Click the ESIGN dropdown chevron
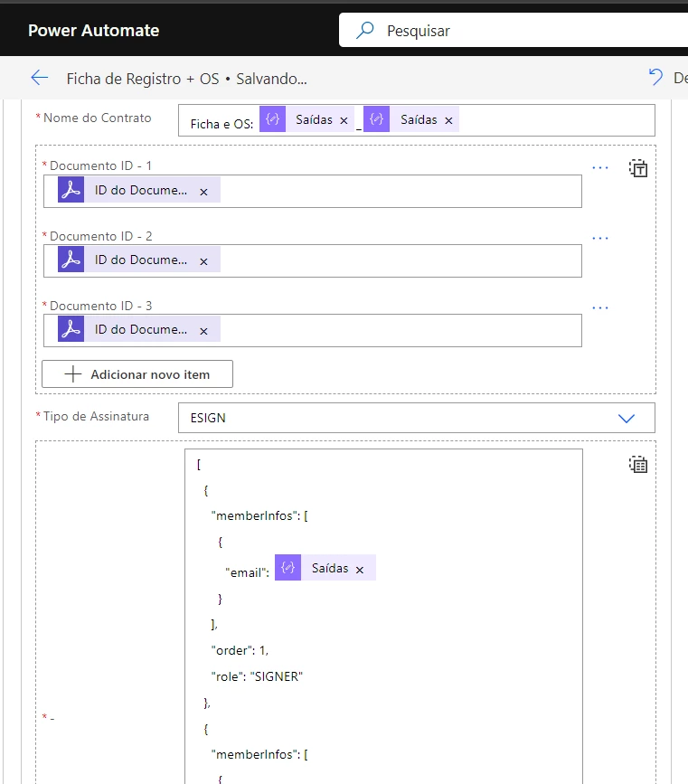Image resolution: width=688 pixels, height=784 pixels. [x=626, y=419]
